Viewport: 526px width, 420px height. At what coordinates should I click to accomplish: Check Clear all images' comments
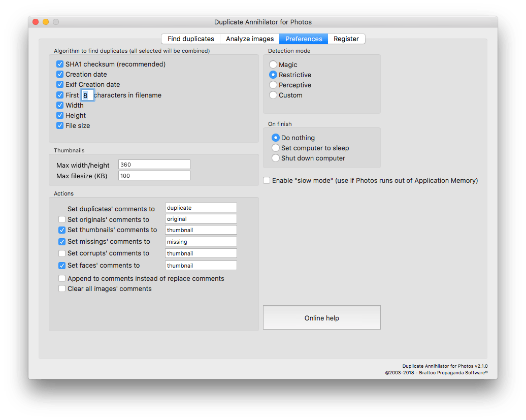tap(62, 288)
